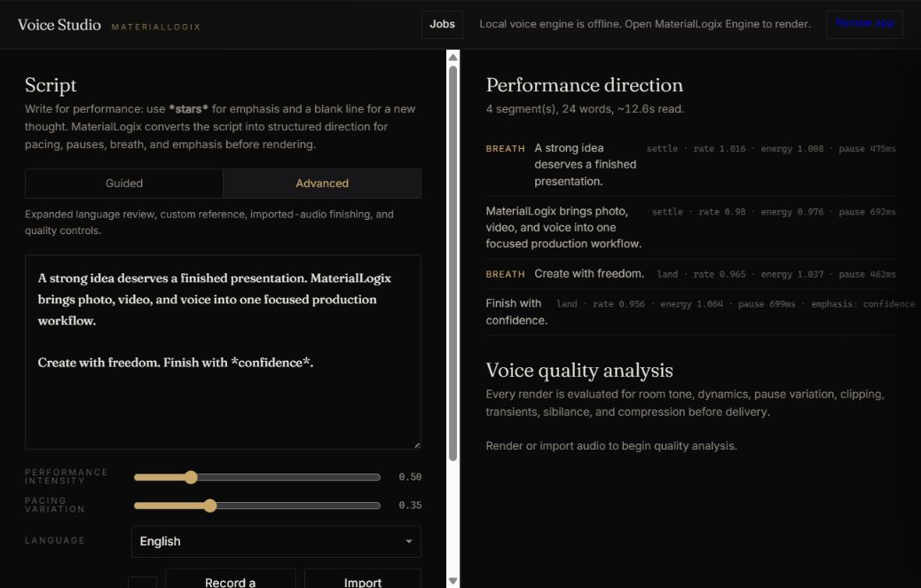Open the Jobs panel

pos(442,24)
